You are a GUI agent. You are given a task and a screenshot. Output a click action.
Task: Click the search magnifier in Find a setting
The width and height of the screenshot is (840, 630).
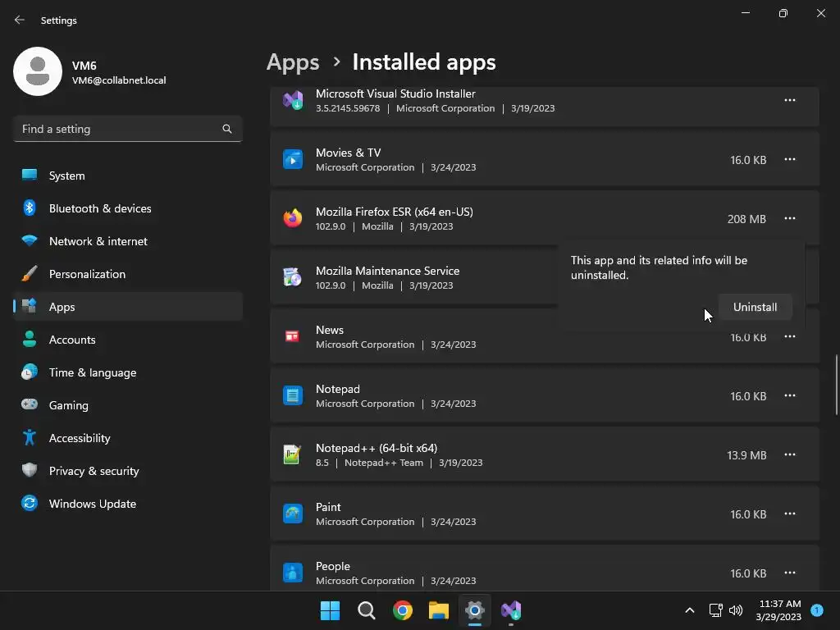(227, 129)
